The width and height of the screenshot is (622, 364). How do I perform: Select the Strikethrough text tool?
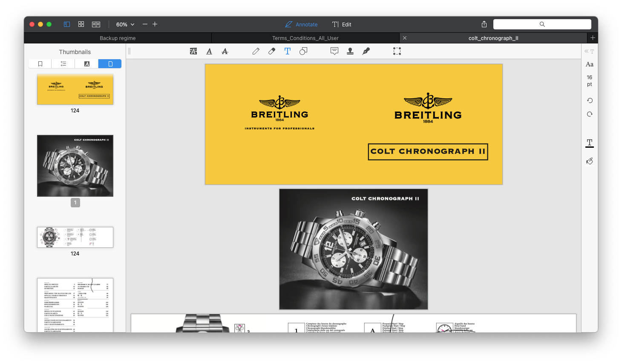(225, 51)
